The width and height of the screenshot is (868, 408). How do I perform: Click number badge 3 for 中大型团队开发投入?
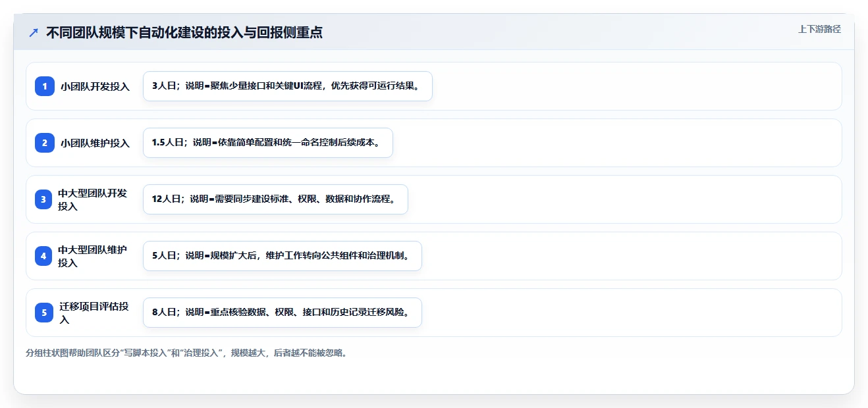[44, 199]
